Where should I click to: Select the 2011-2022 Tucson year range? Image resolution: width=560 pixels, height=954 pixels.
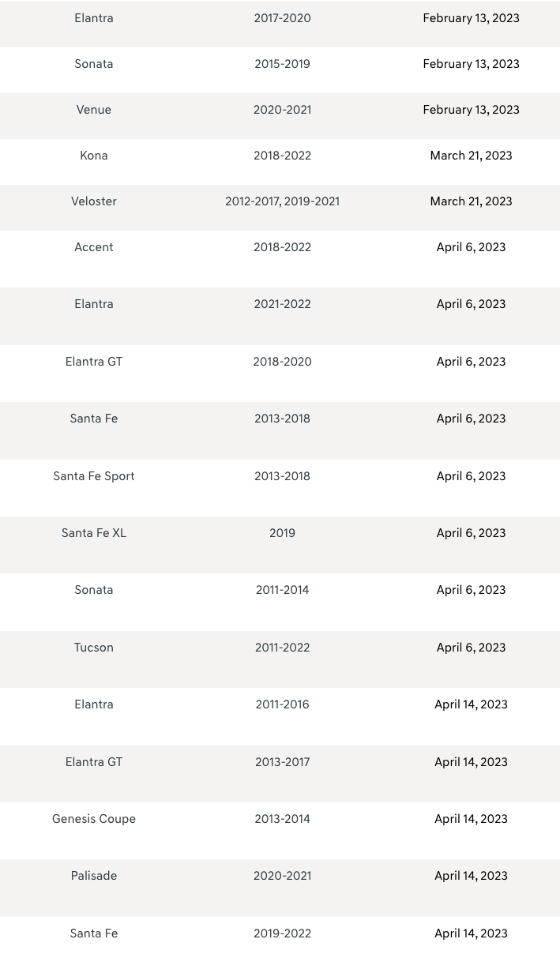click(x=282, y=648)
